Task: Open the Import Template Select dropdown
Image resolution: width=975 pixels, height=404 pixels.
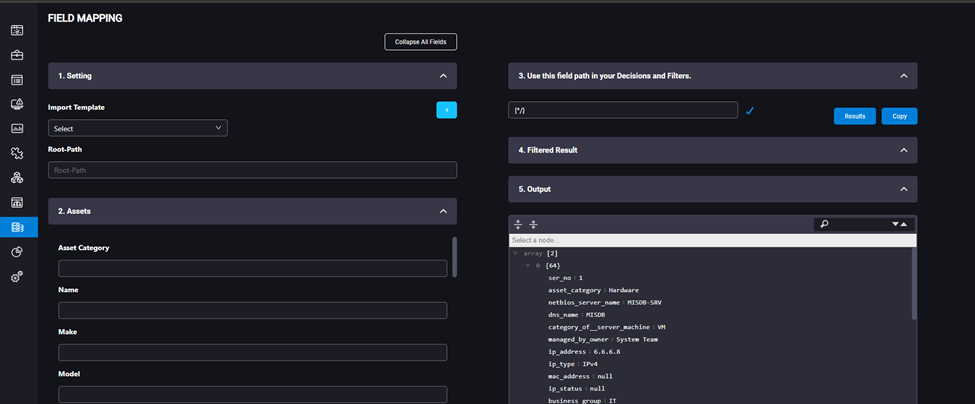Action: [137, 128]
